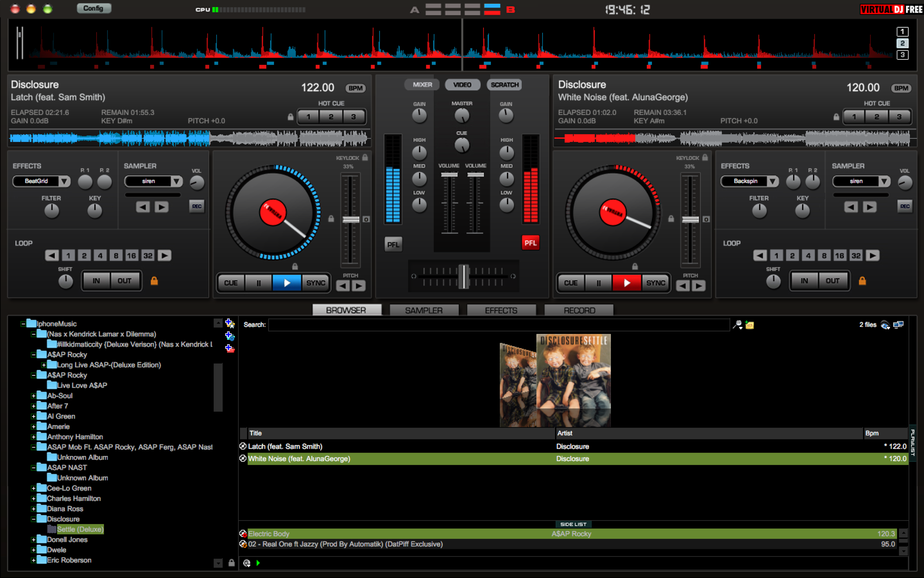Select right deck loop length 16
Image resolution: width=924 pixels, height=578 pixels.
[x=840, y=256]
